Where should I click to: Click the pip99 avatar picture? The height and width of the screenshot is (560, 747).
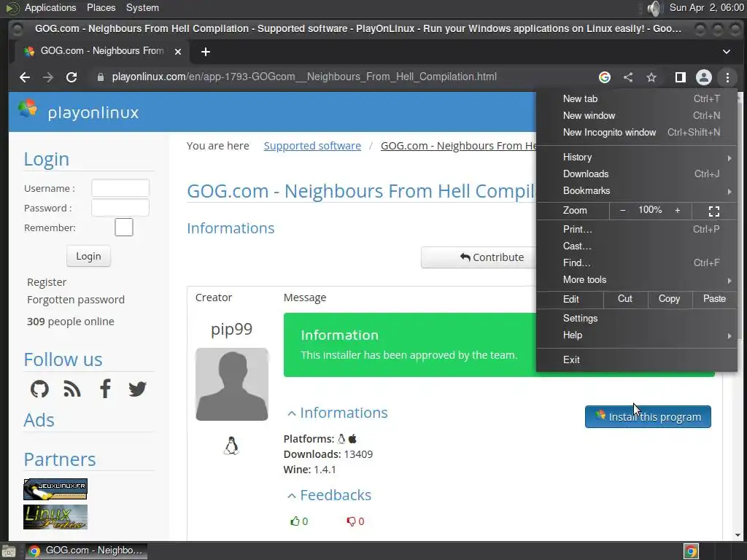coord(232,384)
